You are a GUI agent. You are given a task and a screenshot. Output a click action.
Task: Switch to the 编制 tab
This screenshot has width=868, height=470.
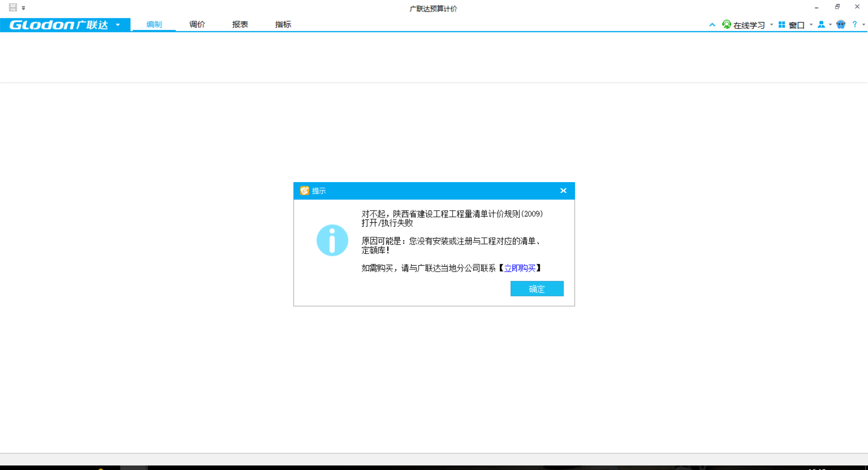click(154, 24)
